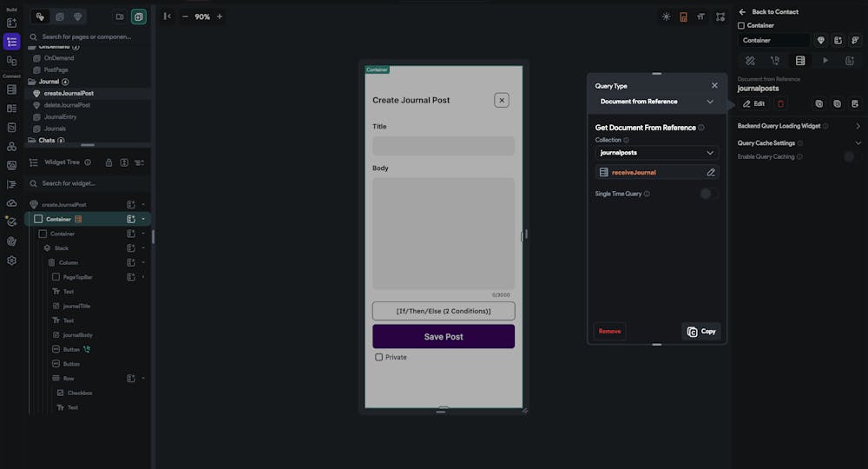This screenshot has height=469, width=868.
Task: Collapse the Column node in widget tree
Action: (143, 262)
